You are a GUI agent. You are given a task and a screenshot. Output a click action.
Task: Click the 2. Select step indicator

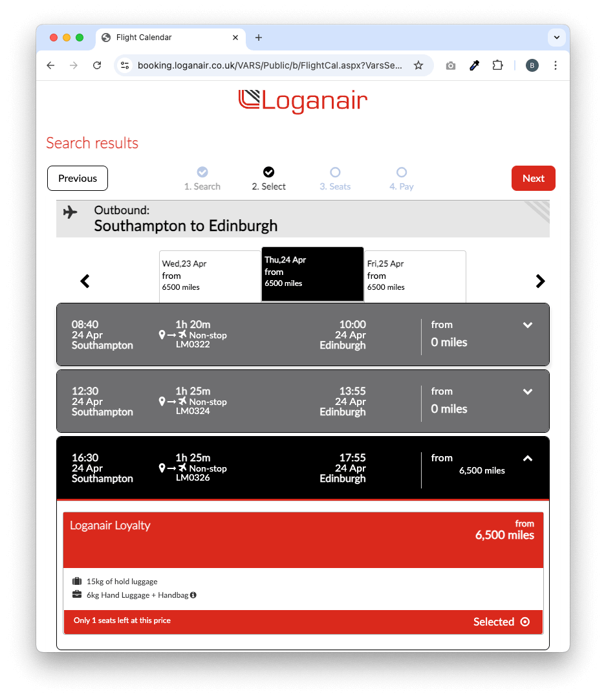pos(269,178)
